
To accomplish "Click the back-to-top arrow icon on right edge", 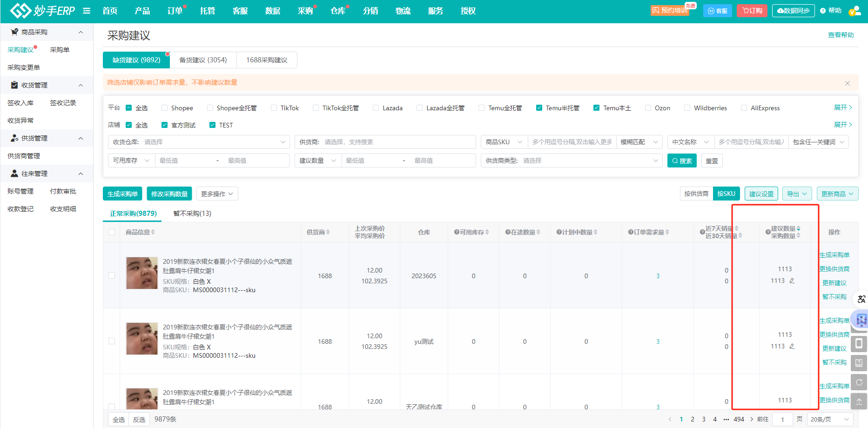I will [x=859, y=401].
